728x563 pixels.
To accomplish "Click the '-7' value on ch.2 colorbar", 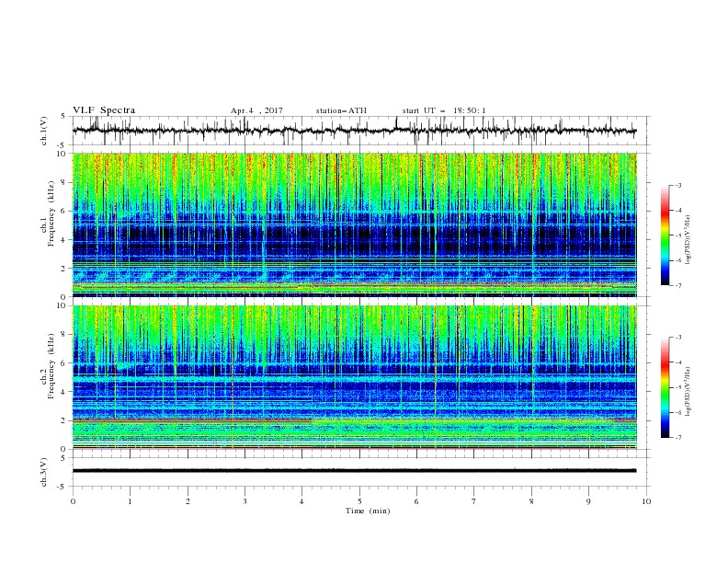I will [677, 438].
